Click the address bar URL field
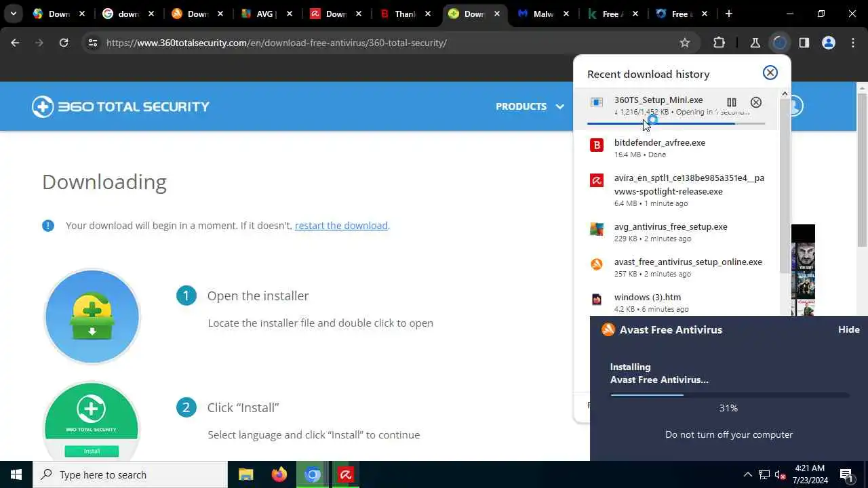868x488 pixels. click(387, 43)
